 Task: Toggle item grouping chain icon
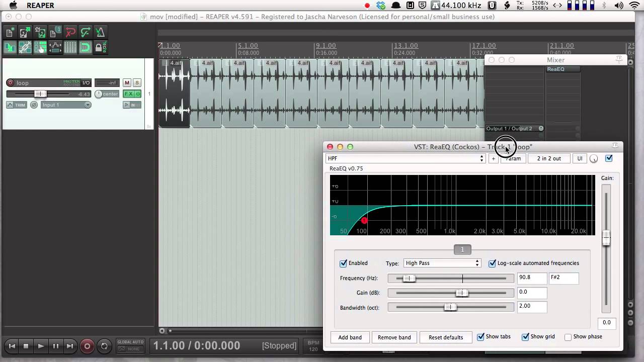tap(25, 48)
